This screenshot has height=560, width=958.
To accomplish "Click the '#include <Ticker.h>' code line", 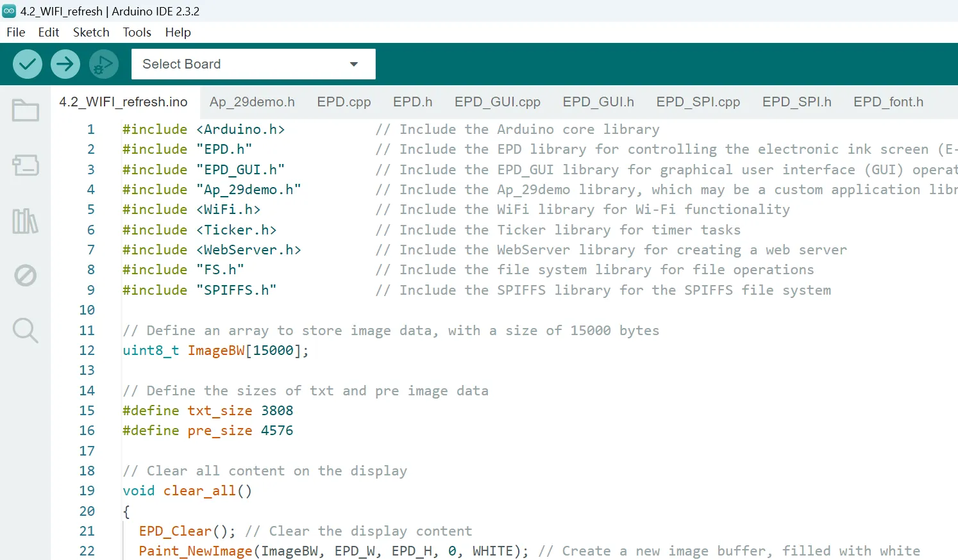I will pos(199,230).
